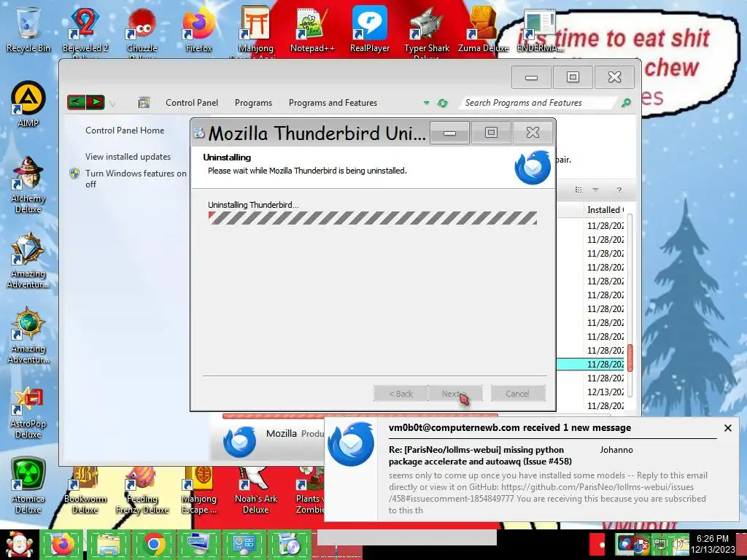The image size is (747, 560).
Task: Select the Zuma Deluxe desktop icon
Action: pos(484,29)
